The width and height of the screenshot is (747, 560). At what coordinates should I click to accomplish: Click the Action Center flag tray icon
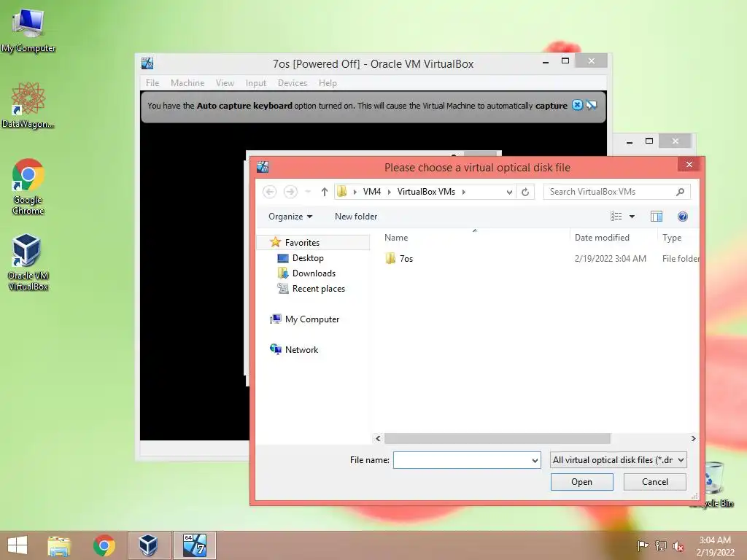pos(643,545)
